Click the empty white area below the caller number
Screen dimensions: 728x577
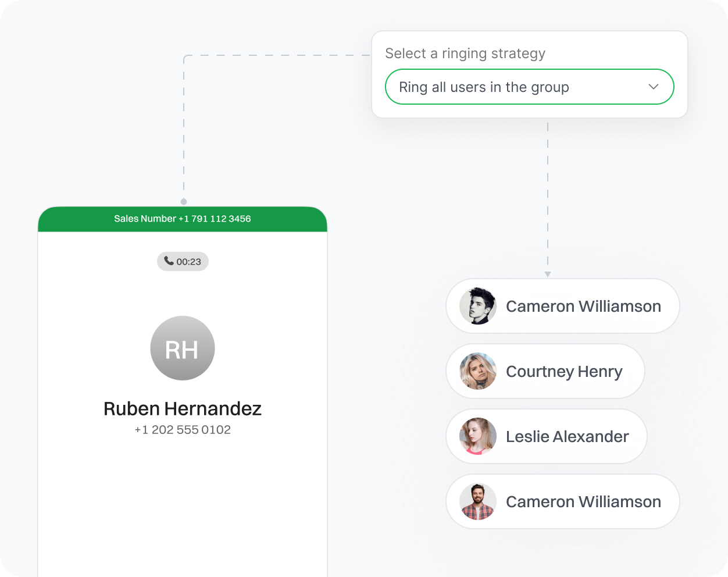click(x=183, y=506)
